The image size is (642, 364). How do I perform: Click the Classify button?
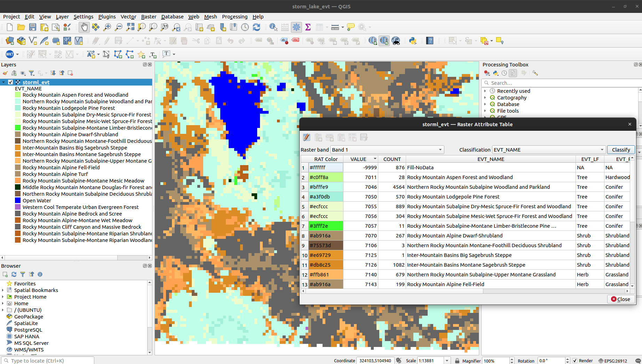tap(621, 149)
